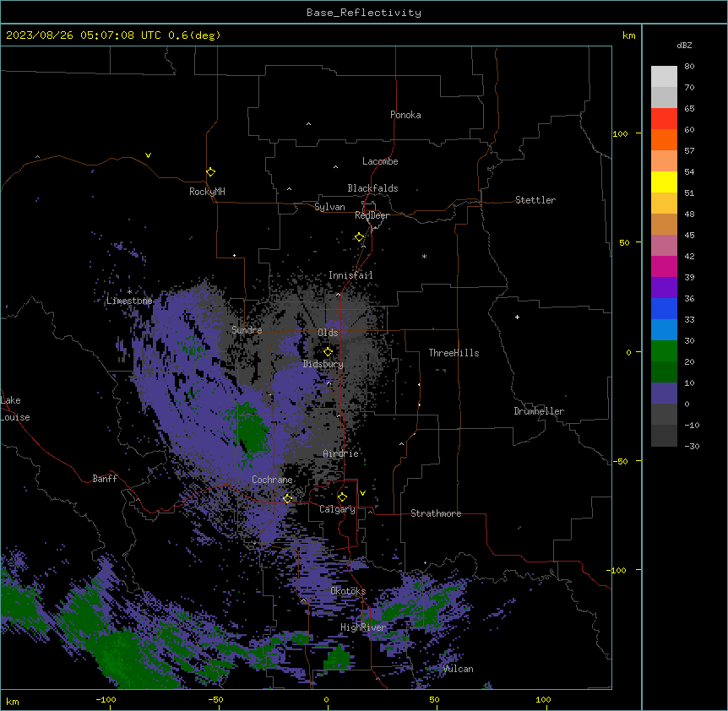
Task: Click the yellow diamond marker above Calgary label
Action: [342, 497]
